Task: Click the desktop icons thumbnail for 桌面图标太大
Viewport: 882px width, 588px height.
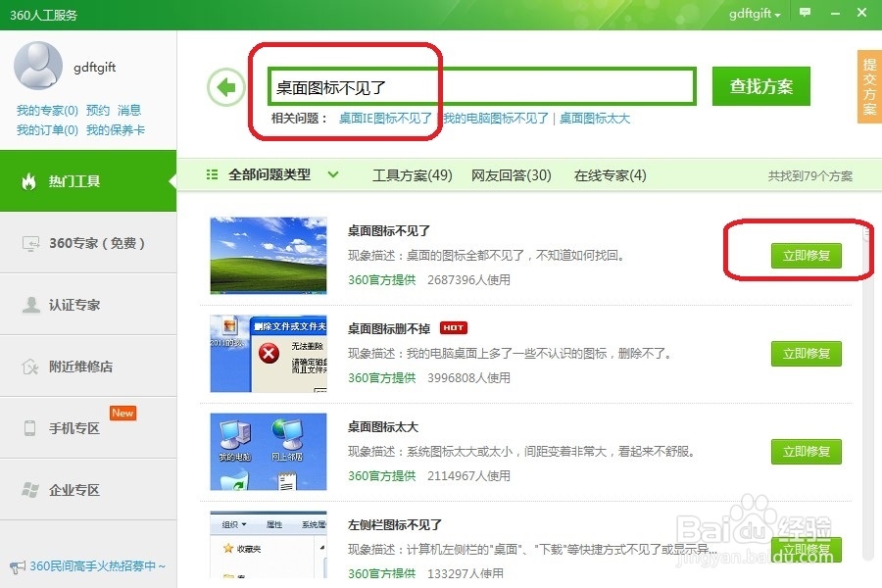Action: pyautogui.click(x=269, y=451)
